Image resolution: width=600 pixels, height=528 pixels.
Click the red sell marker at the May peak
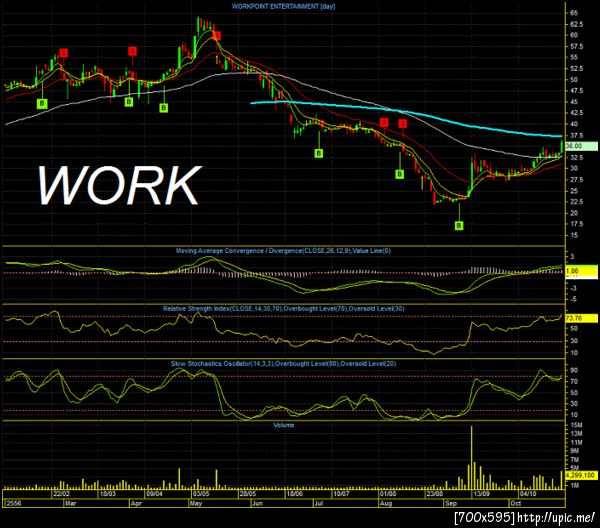tap(217, 36)
